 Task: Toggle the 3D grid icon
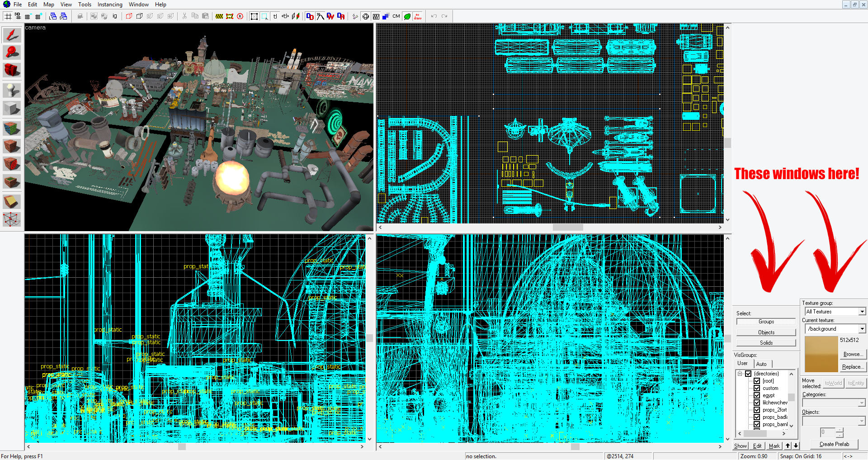tap(18, 16)
